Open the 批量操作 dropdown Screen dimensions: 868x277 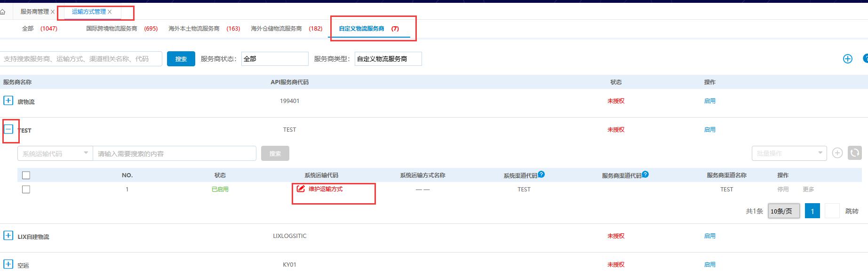coord(788,153)
